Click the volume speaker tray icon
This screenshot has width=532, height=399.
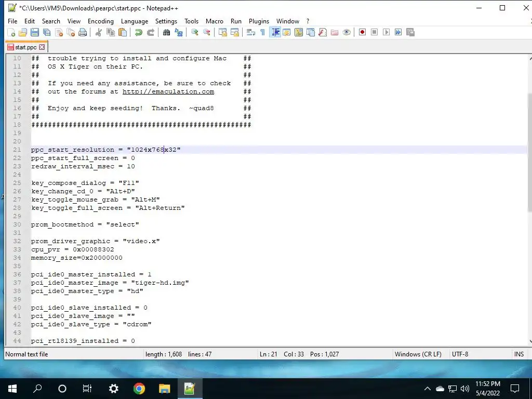click(465, 389)
